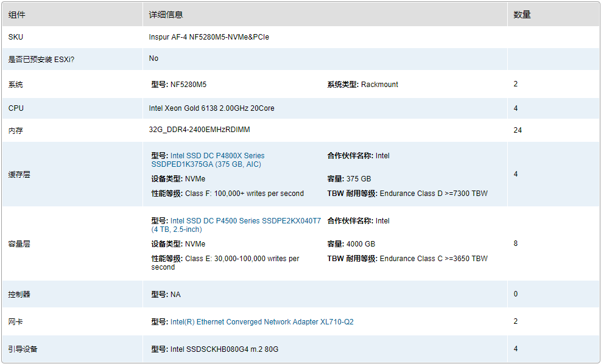Select the SKU value Inspur AF-4 NF5280M5-NVMe&PCIe
The width and height of the screenshot is (601, 364).
pos(209,37)
